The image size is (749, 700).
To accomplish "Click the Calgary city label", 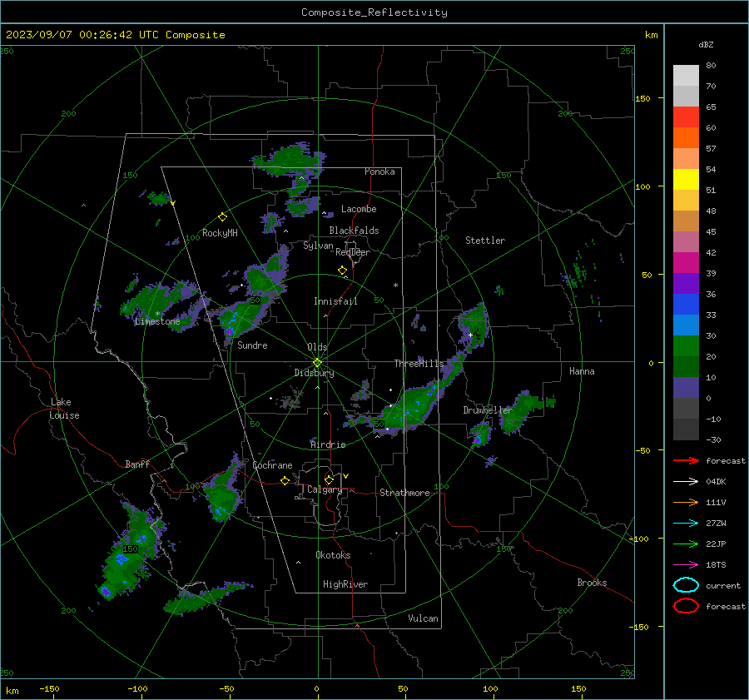I will click(x=325, y=489).
